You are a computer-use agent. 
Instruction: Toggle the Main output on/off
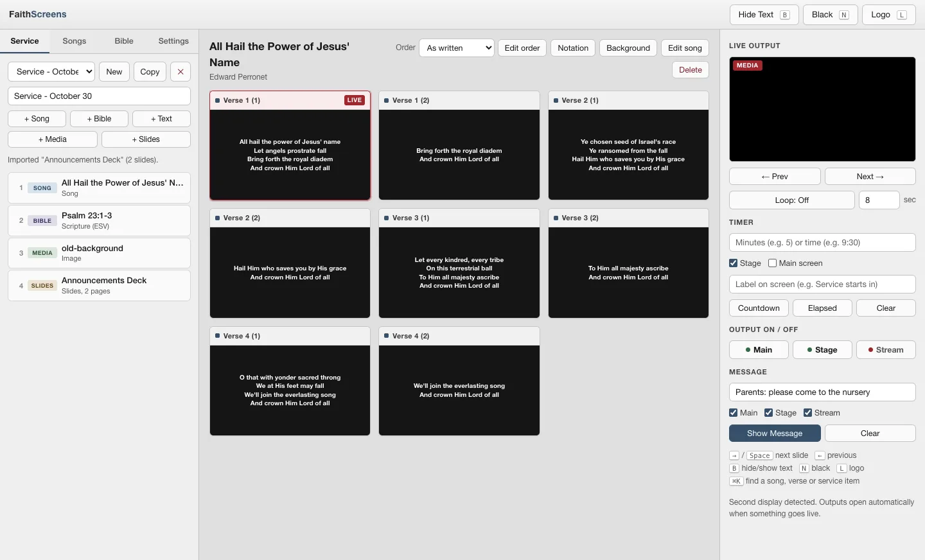(x=759, y=349)
